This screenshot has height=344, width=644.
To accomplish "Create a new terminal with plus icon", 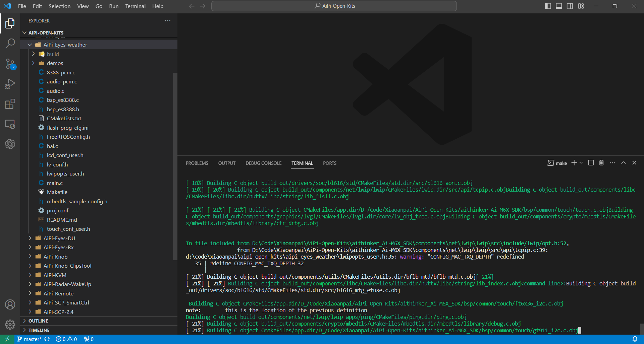I will pos(574,163).
